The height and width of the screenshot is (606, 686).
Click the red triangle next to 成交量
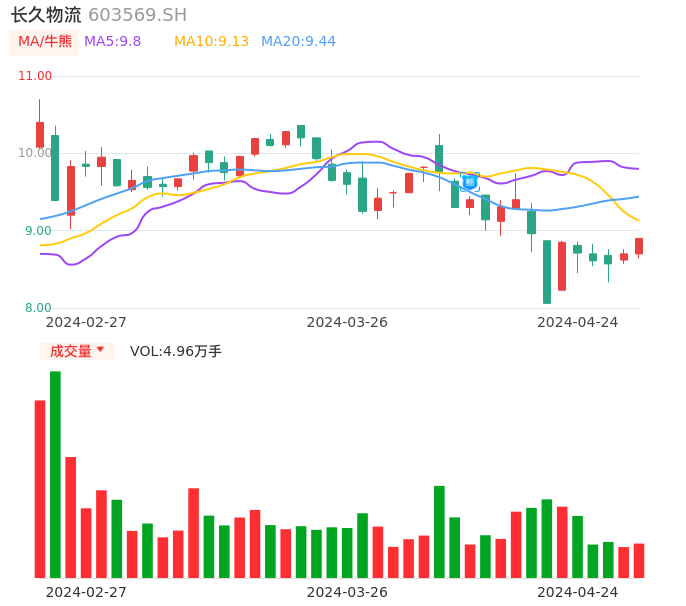point(100,350)
